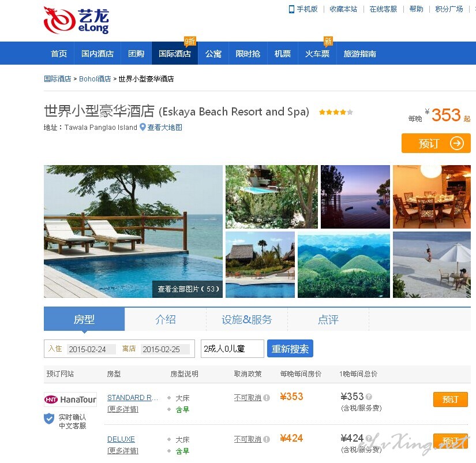
Task: Switch to the 介绍 tab
Action: coord(166,319)
